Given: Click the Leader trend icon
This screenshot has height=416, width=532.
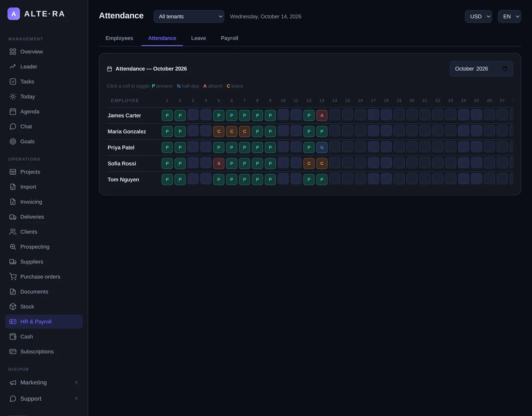Looking at the screenshot, I should 13,67.
